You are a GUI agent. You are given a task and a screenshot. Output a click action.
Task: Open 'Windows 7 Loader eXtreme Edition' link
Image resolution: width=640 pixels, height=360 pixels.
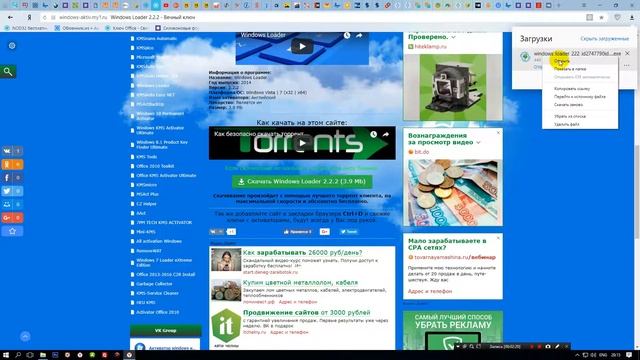pos(164,262)
